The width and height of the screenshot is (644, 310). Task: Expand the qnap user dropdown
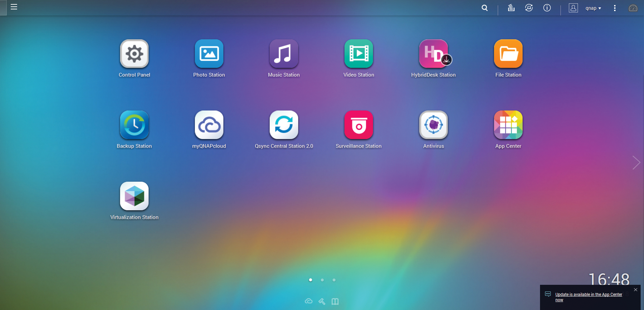[x=593, y=8]
